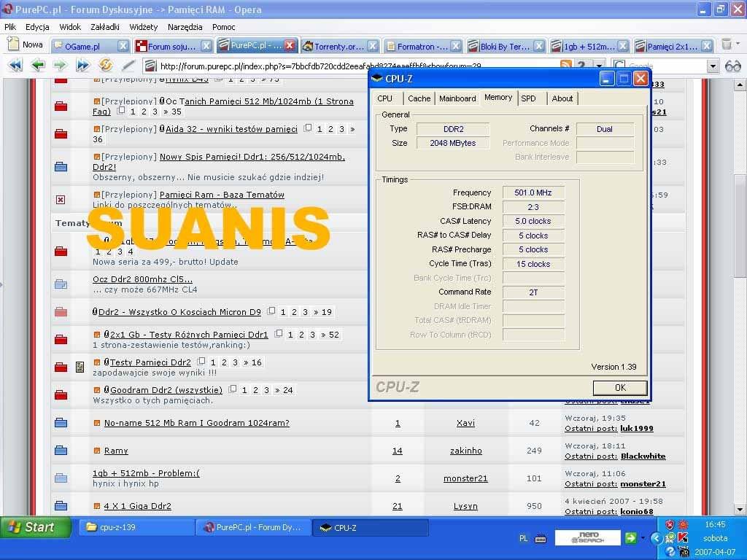Screen dimensions: 747x560
Task: Open the Edycja menu
Action: (37, 27)
